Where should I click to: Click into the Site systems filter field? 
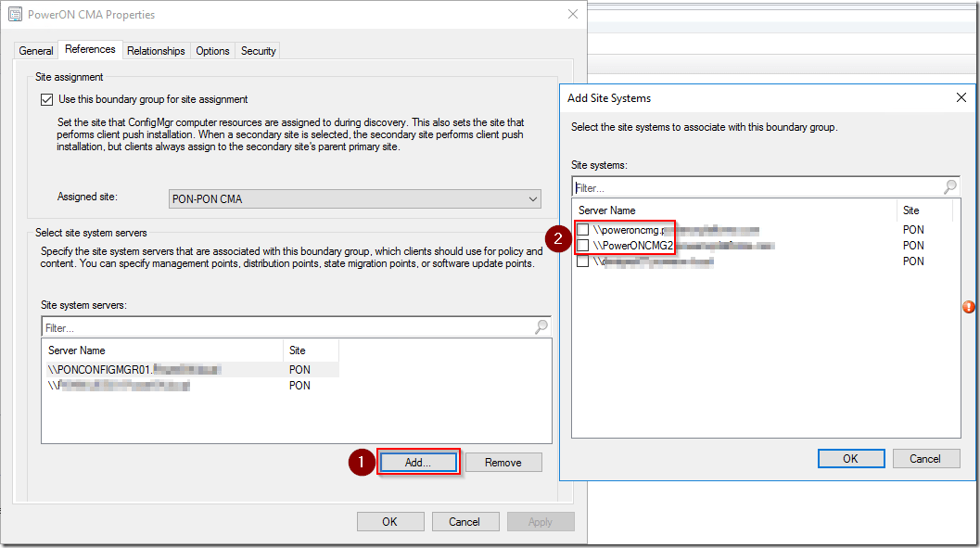[x=756, y=187]
